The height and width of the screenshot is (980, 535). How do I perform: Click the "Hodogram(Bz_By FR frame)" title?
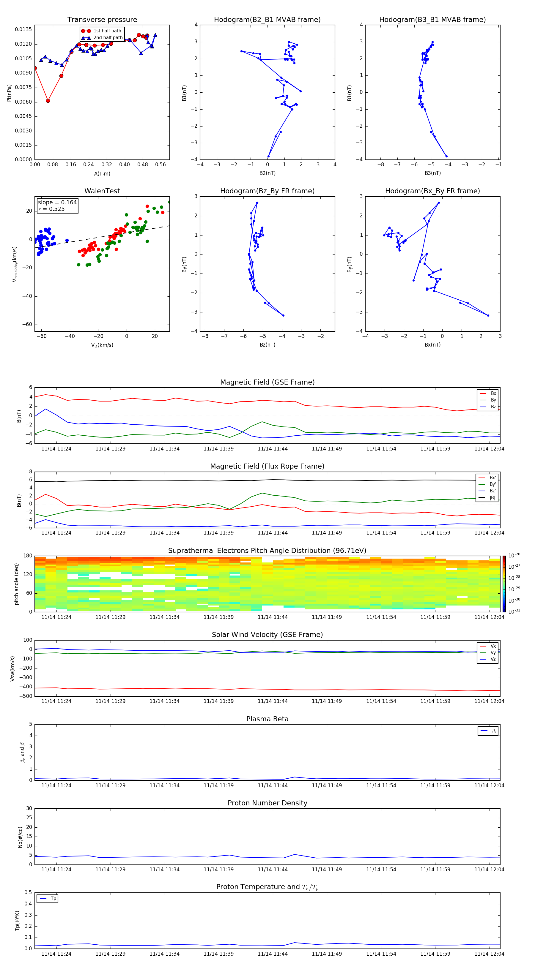[x=267, y=191]
